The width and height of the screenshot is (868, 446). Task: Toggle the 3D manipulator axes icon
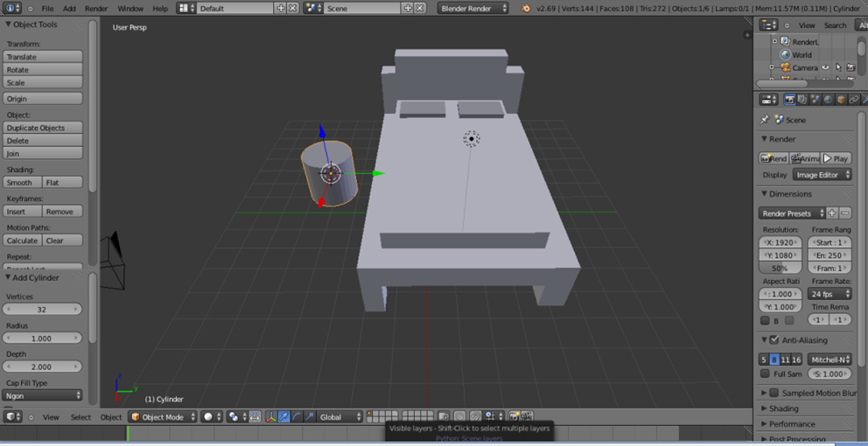[270, 417]
